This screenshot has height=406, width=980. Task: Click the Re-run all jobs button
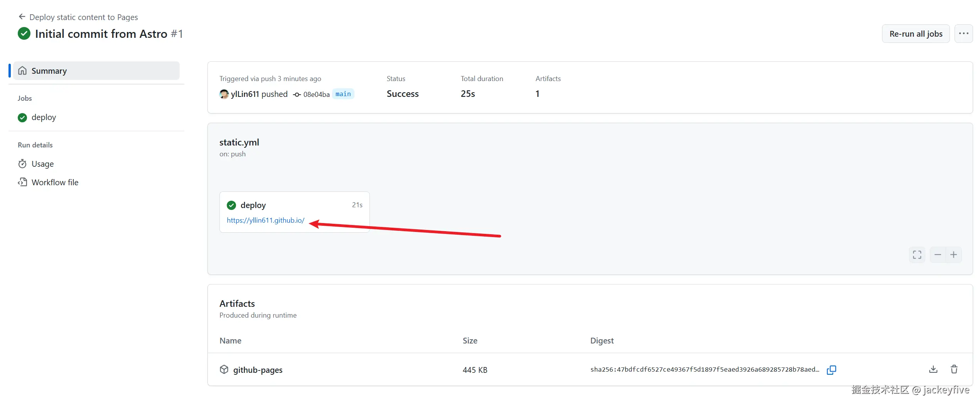(916, 34)
